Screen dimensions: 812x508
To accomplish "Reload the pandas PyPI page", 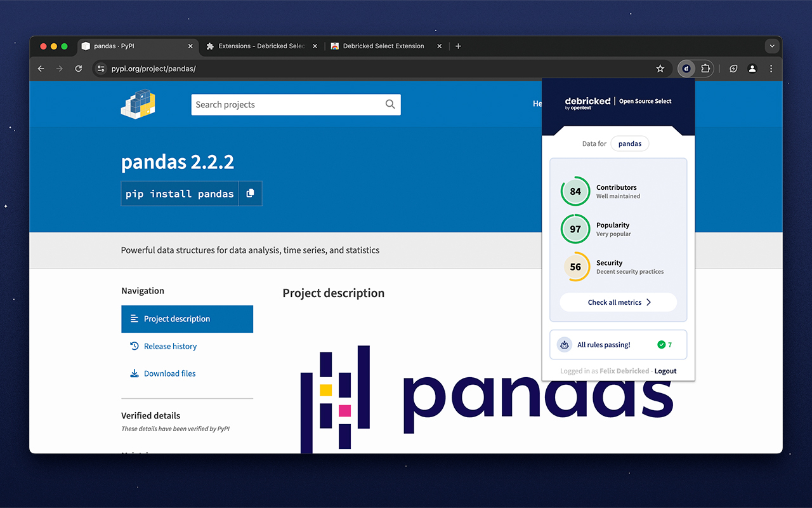I will click(x=79, y=69).
